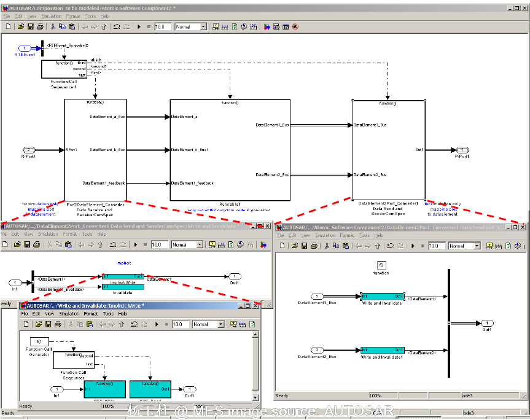The width and height of the screenshot is (530, 420).
Task: Click simulation stop time field in main window
Action: [163, 26]
